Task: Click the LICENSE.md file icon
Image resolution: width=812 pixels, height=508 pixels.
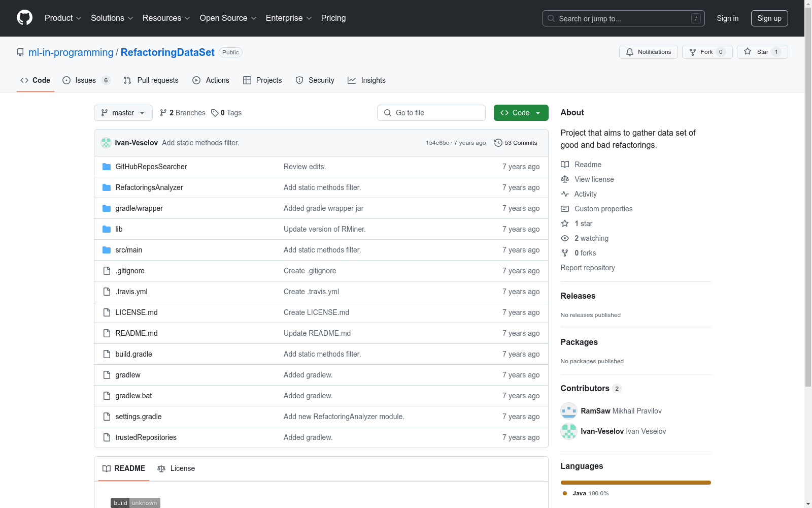Action: [107, 312]
